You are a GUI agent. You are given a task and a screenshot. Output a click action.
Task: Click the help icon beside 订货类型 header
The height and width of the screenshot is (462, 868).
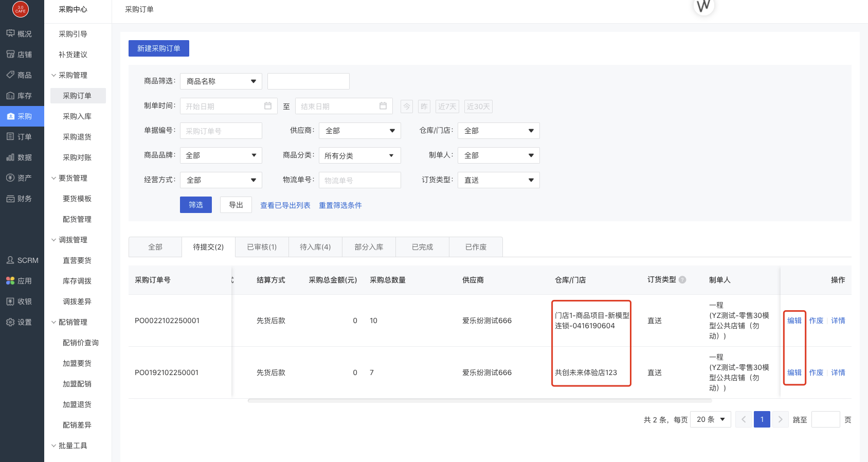[x=682, y=280]
